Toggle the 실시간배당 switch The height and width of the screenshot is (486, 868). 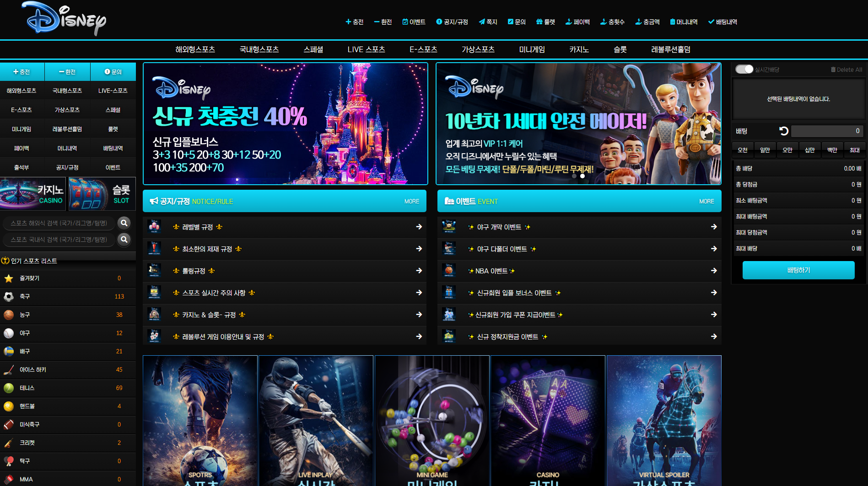[x=744, y=69]
